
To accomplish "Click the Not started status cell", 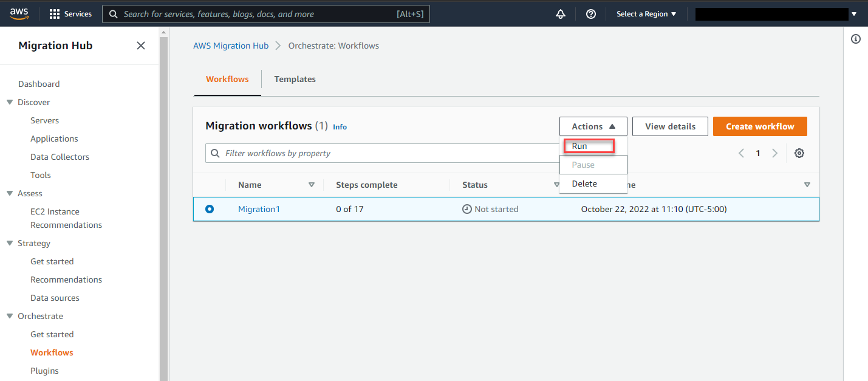I will [x=490, y=209].
